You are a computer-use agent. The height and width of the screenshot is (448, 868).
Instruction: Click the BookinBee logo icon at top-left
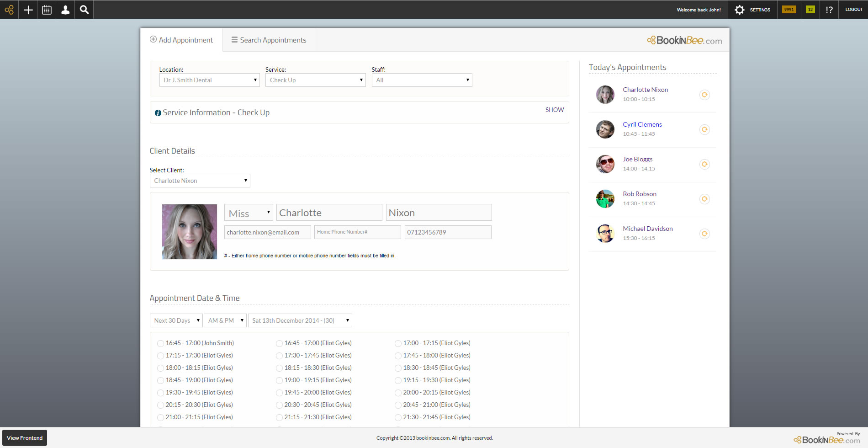click(9, 10)
